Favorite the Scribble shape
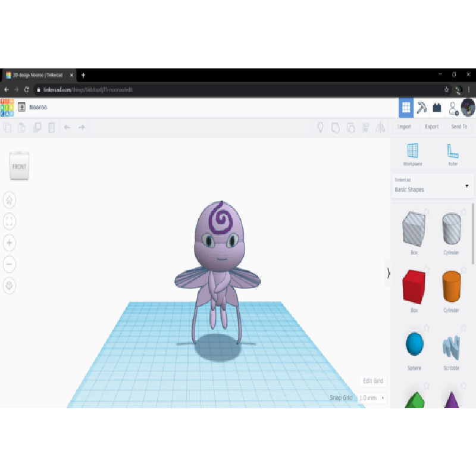This screenshot has width=476, height=476. click(464, 328)
